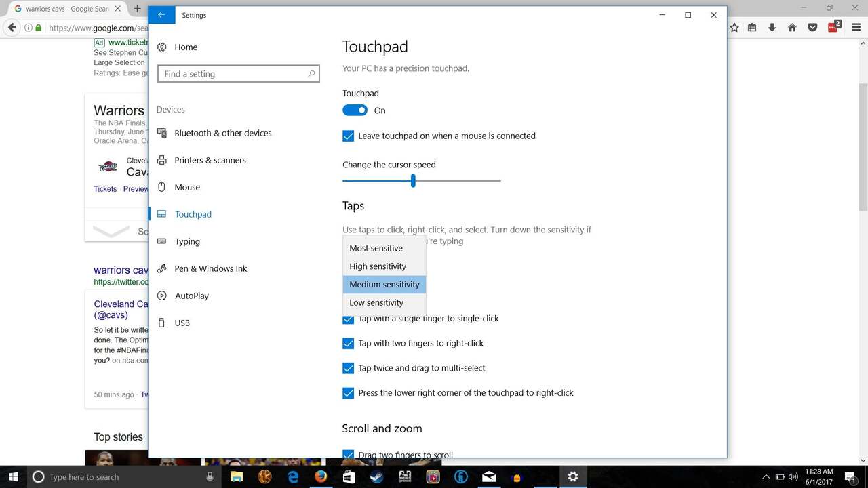Viewport: 868px width, 488px height.
Task: Click the USB icon in sidebar
Action: click(162, 323)
